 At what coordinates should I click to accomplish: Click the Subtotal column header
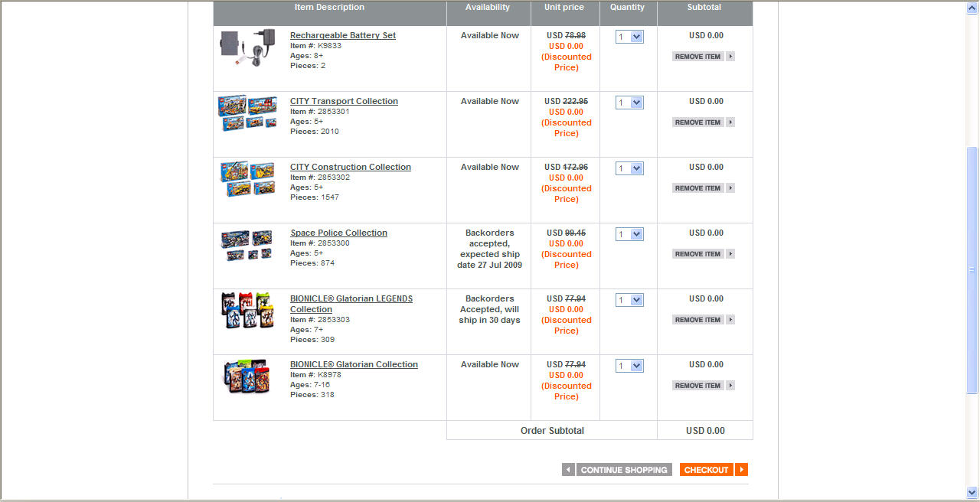point(704,8)
